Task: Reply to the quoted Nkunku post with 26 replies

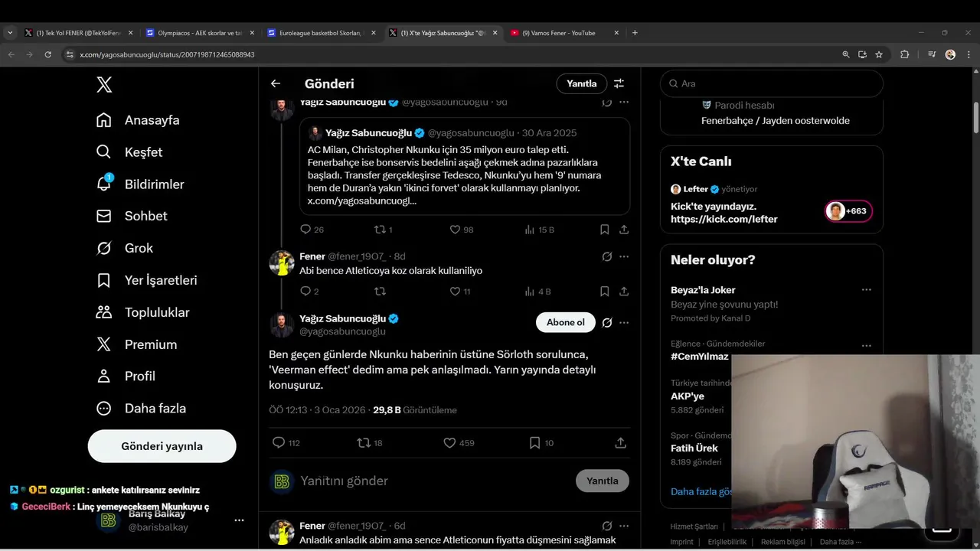Action: [312, 230]
